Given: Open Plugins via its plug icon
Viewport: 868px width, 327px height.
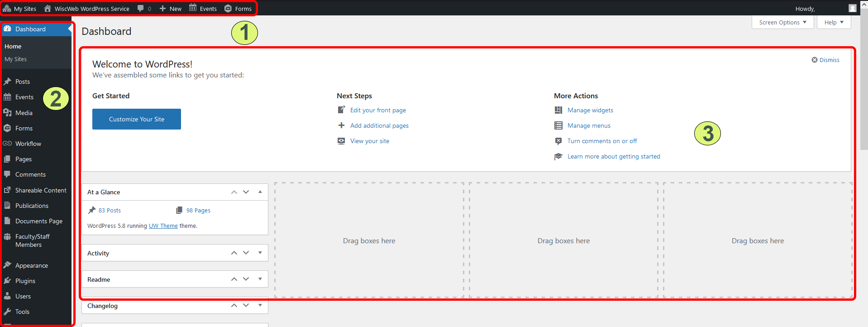Looking at the screenshot, I should (x=7, y=281).
